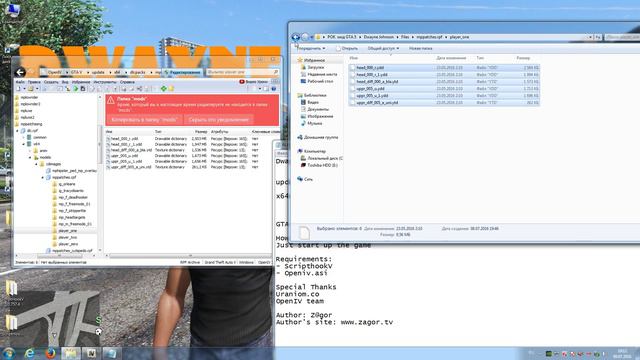The width and height of the screenshot is (640, 360).
Task: Select mppatchesng folder in OpenIV tree
Action: coord(31,124)
